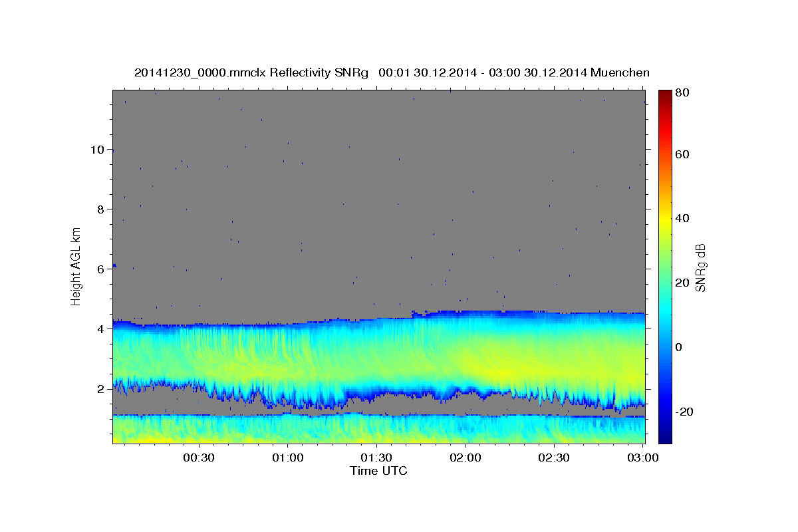The width and height of the screenshot is (798, 532).
Task: Pick the dark blue bottom of colorbar
Action: tap(664, 439)
